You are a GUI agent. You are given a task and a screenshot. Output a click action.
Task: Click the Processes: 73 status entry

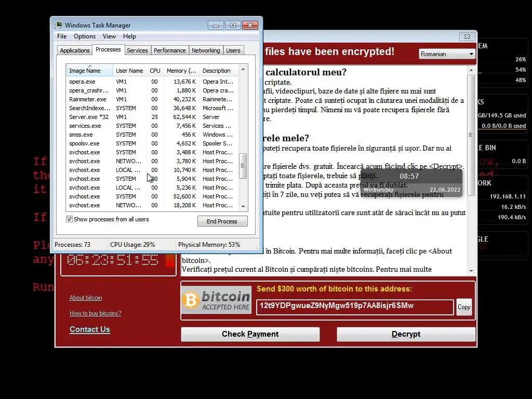click(x=73, y=244)
